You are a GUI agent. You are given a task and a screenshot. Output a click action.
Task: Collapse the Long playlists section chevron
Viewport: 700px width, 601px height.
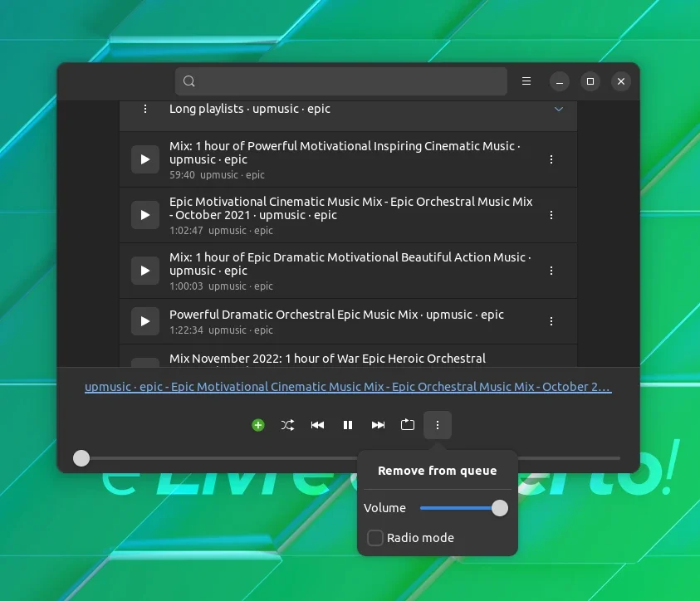click(x=559, y=109)
